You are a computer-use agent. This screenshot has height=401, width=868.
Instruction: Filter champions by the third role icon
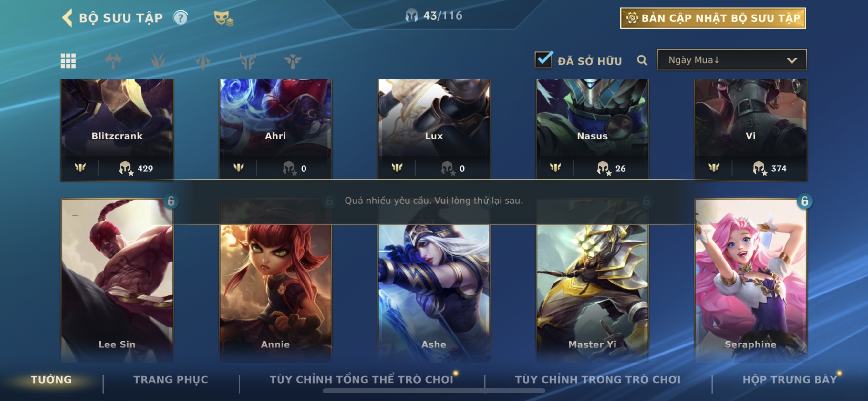click(x=203, y=61)
